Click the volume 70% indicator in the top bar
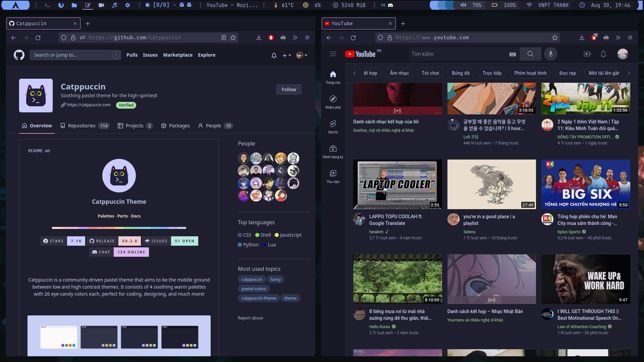This screenshot has height=362, width=644. tap(472, 5)
